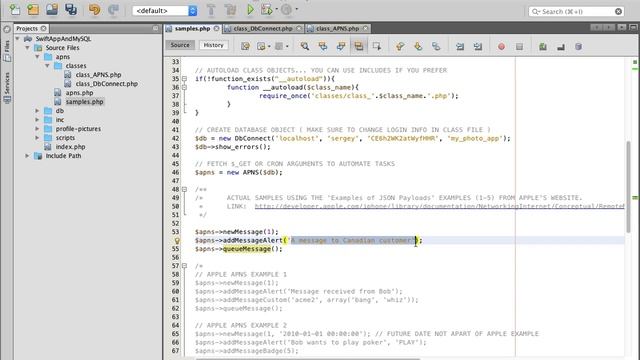Open the Profile Project dropdown arrow
Image resolution: width=640 pixels, height=360 pixels.
tap(297, 9)
